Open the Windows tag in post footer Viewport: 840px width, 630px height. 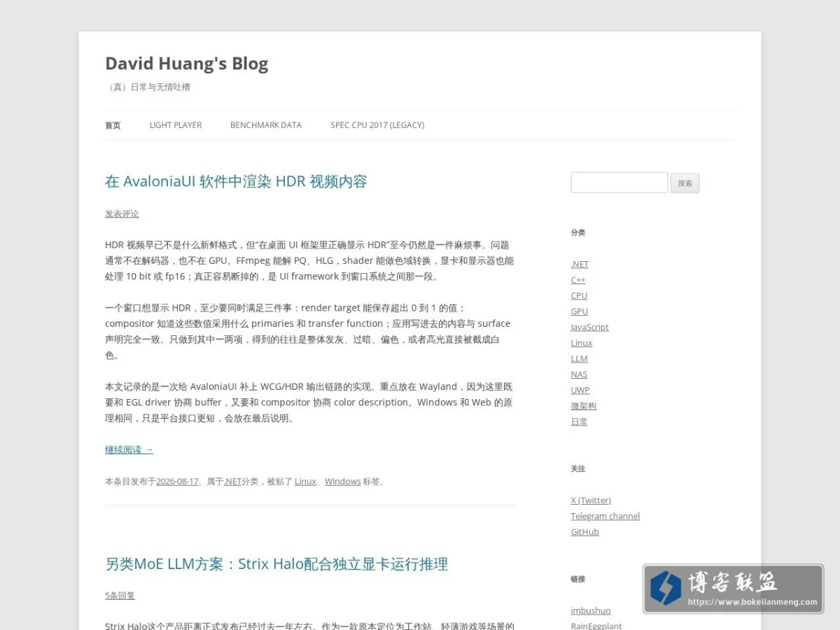(x=342, y=482)
